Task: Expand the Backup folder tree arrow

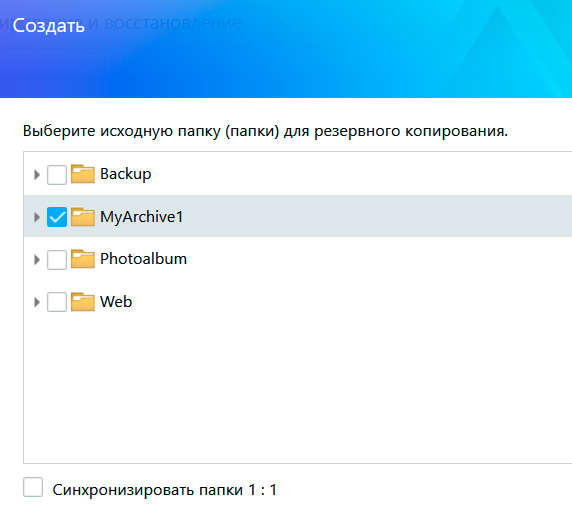Action: pyautogui.click(x=36, y=175)
